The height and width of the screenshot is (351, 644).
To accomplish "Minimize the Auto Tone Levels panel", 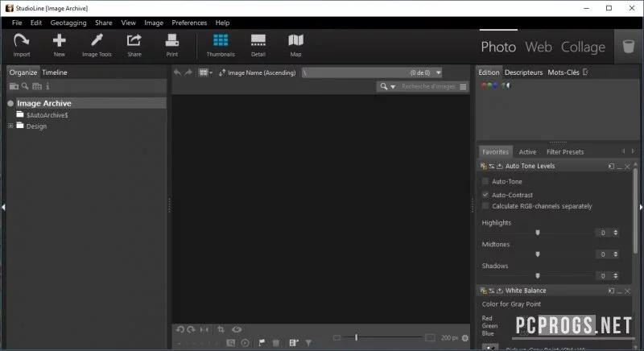I will pyautogui.click(x=619, y=167).
